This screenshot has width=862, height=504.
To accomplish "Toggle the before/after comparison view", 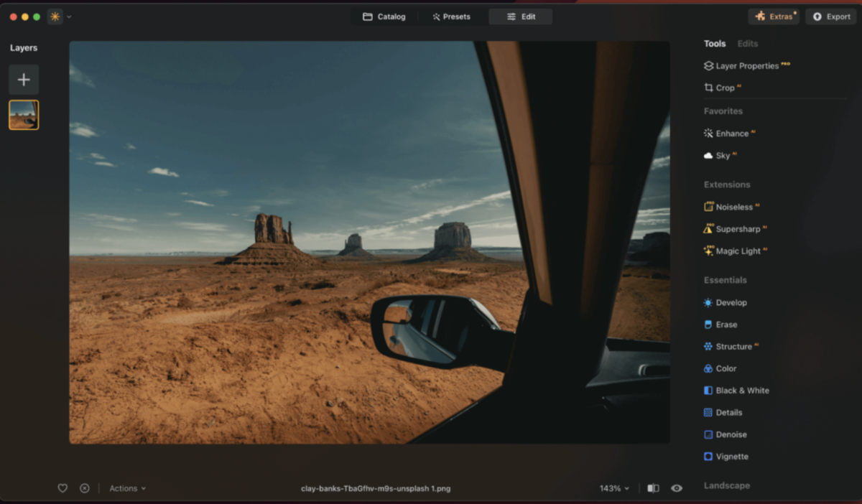I will click(652, 487).
